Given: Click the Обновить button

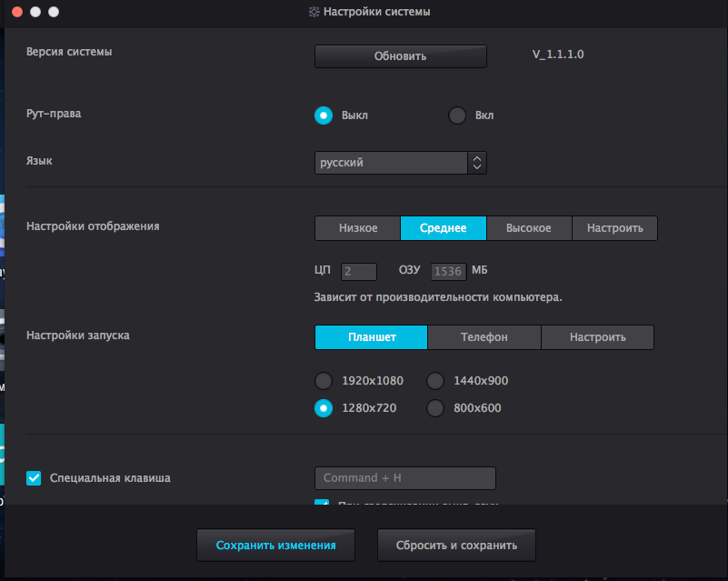Looking at the screenshot, I should coord(400,56).
